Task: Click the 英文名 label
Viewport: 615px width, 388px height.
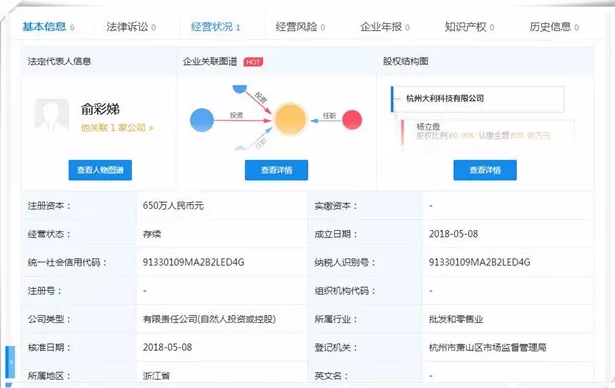Action: click(331, 376)
